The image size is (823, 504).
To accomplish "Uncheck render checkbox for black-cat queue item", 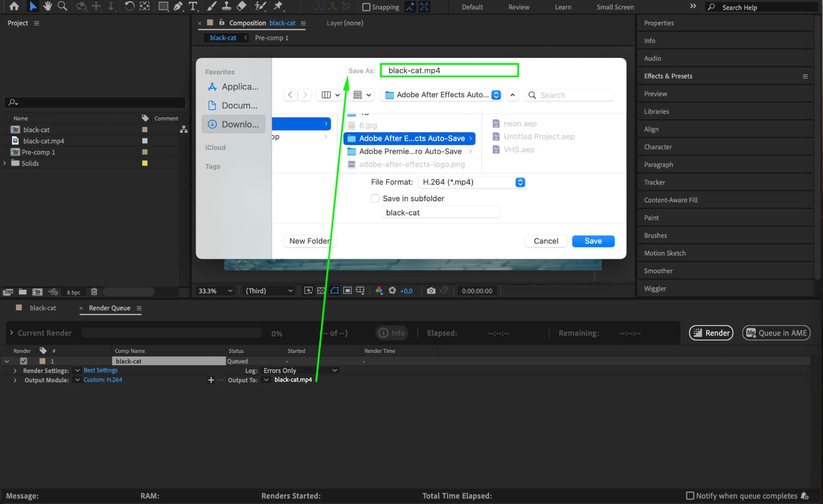I will (23, 361).
